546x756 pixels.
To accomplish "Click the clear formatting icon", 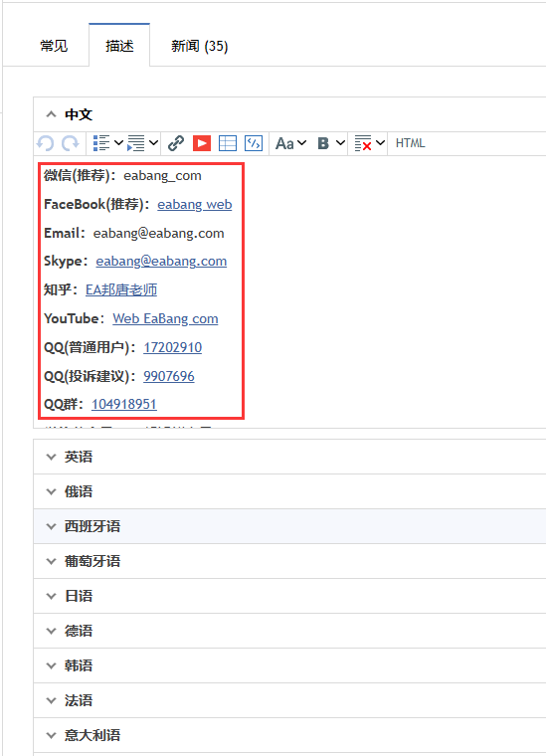I will [363, 143].
